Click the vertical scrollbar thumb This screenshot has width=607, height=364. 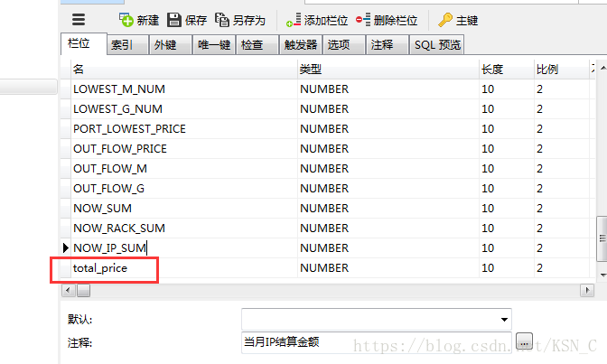click(x=602, y=239)
